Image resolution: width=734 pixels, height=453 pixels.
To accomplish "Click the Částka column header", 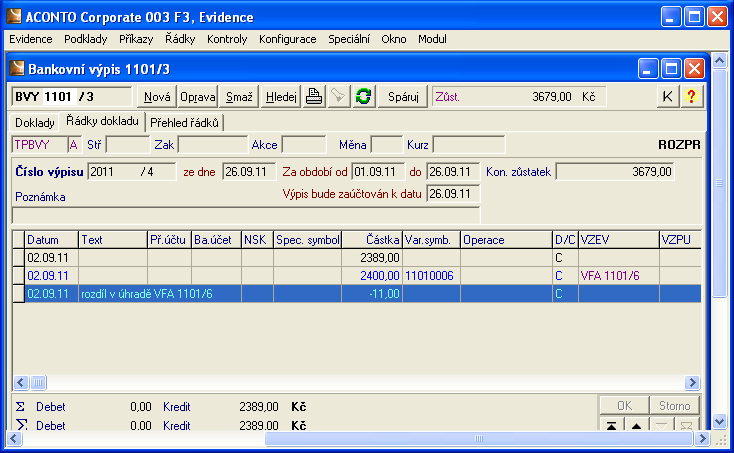I will pos(372,240).
